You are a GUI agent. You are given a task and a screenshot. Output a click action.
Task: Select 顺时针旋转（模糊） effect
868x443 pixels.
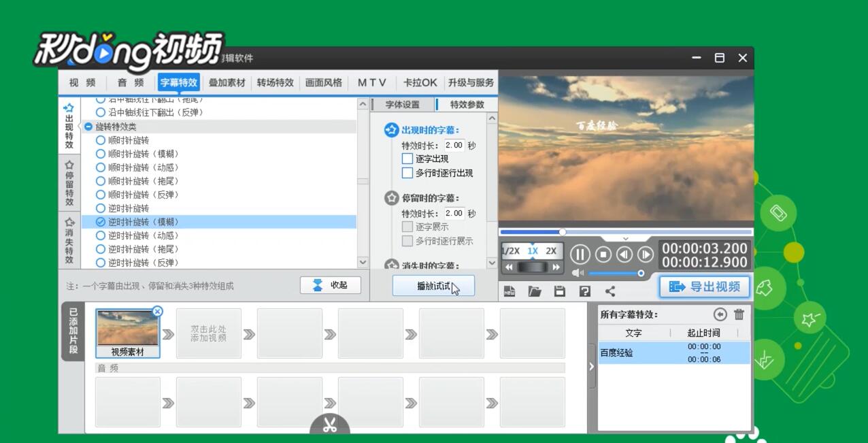tap(137, 154)
